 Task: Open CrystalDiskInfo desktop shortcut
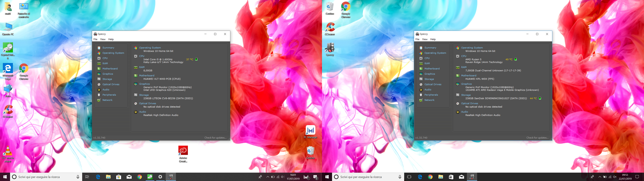pyautogui.click(x=8, y=48)
